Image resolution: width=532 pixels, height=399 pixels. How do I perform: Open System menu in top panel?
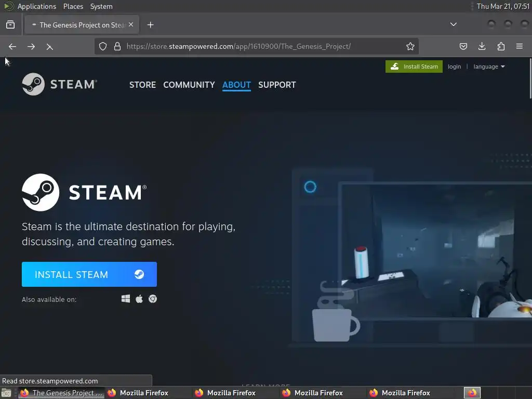click(101, 6)
